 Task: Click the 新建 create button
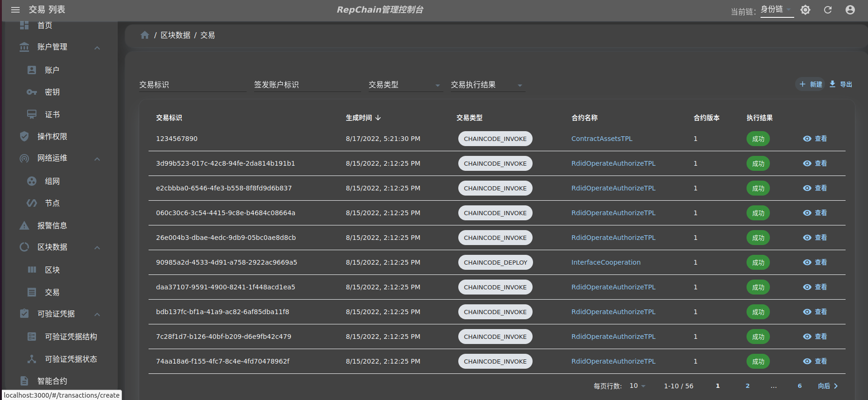811,84
